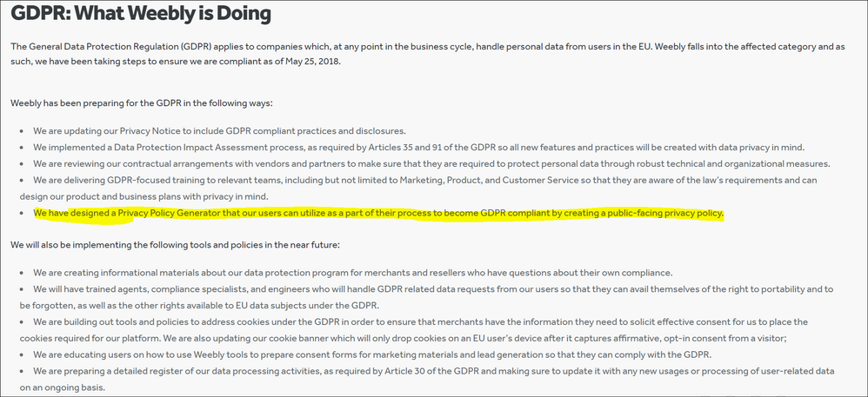Click the intro paragraph mentioning May 25, 2018
Image resolution: width=868 pixels, height=397 pixels.
tap(427, 54)
